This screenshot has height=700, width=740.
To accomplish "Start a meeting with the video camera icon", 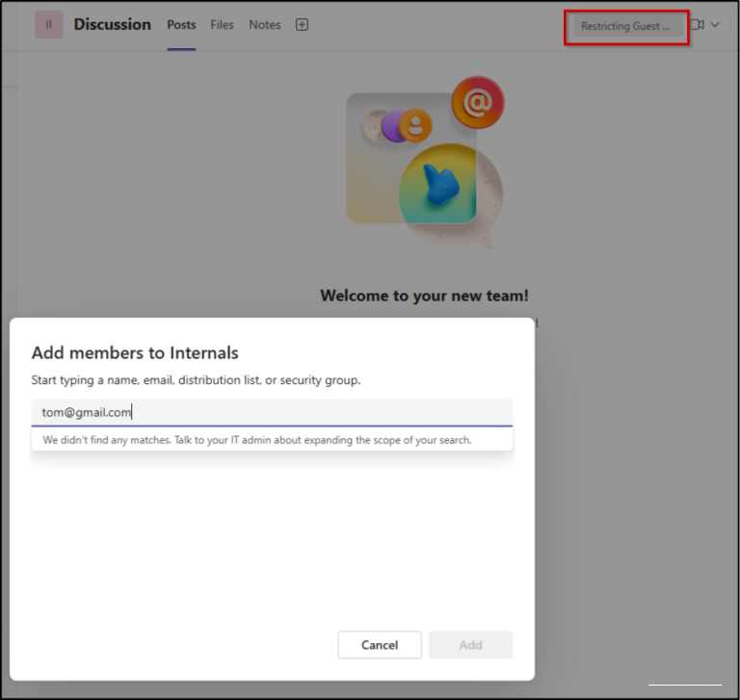I will 697,24.
